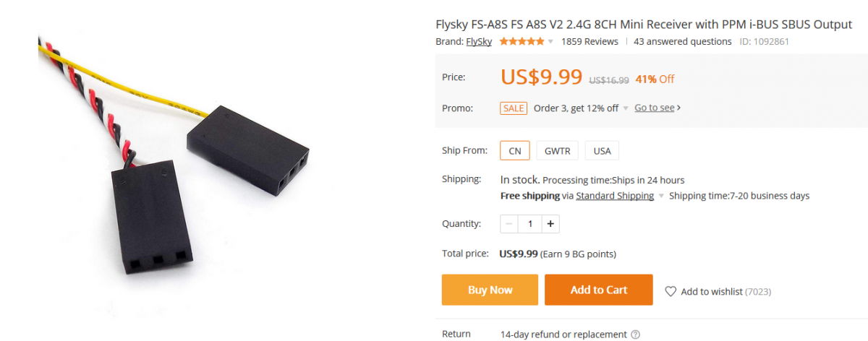Open the Standard Shipping method dropdown

660,196
